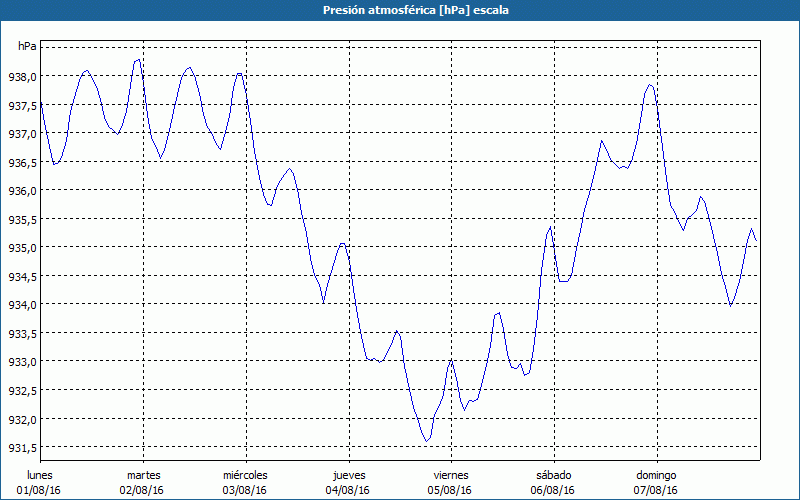Select the 937,0 y-axis label
Image resolution: width=800 pixels, height=500 pixels.
[22, 133]
